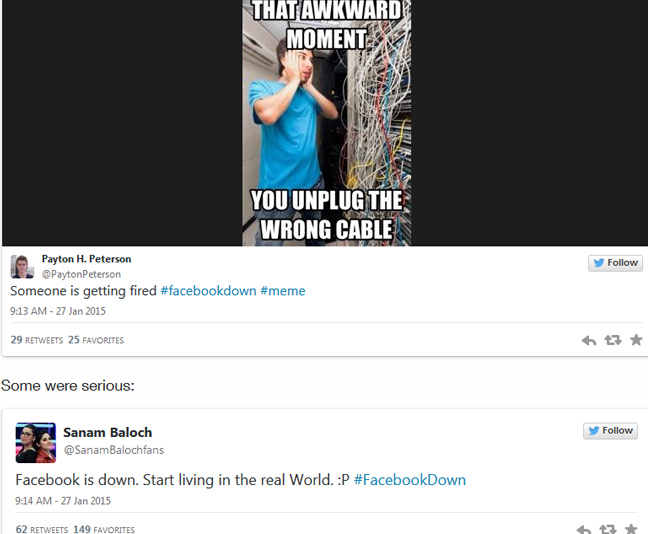Open the #FacebookDown hashtag in Sanam's tweet
Viewport: 648px width, 534px height.
pos(410,480)
